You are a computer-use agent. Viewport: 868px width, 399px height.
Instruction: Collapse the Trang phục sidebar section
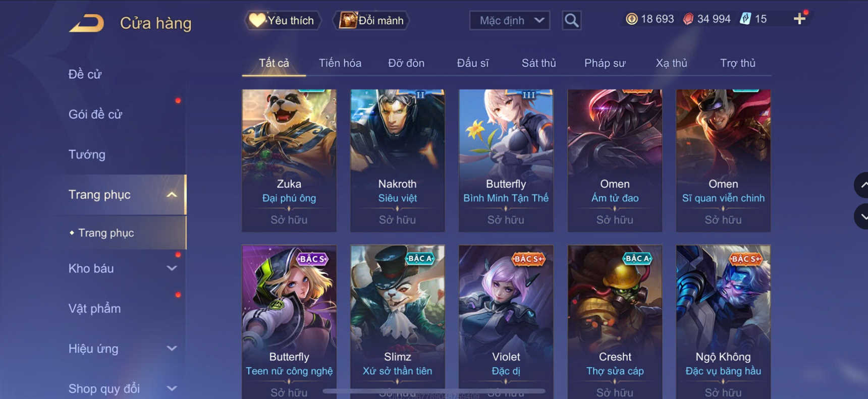point(172,195)
